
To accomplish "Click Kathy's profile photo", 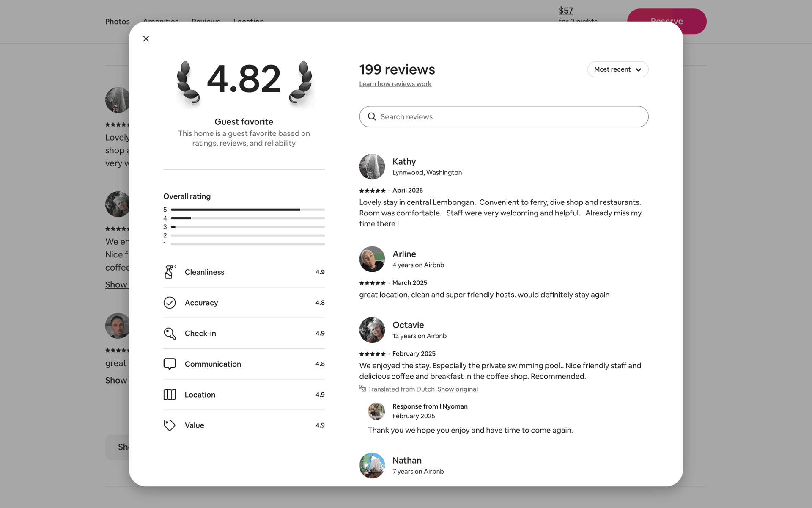I will (372, 166).
